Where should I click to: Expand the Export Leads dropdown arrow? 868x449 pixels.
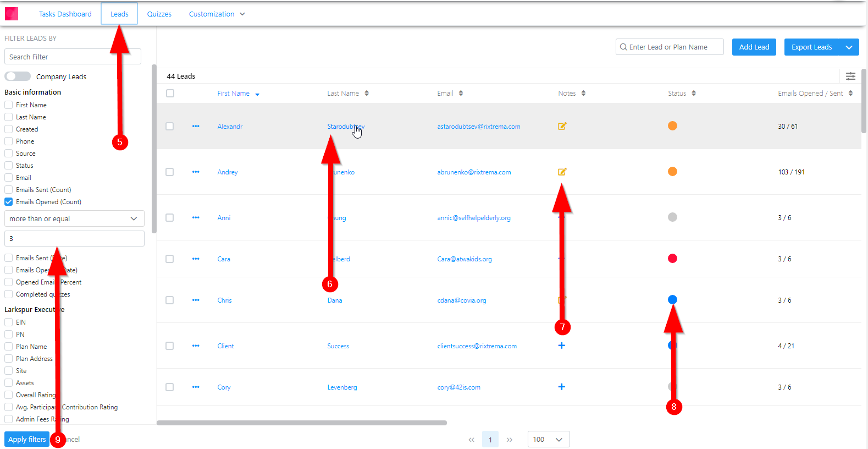pyautogui.click(x=849, y=47)
